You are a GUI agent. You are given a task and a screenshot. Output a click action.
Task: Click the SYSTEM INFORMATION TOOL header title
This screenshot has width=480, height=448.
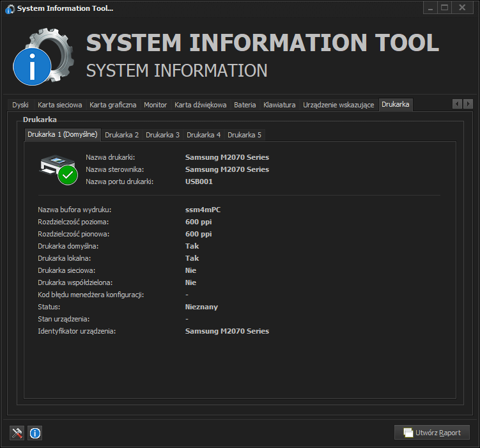(263, 43)
